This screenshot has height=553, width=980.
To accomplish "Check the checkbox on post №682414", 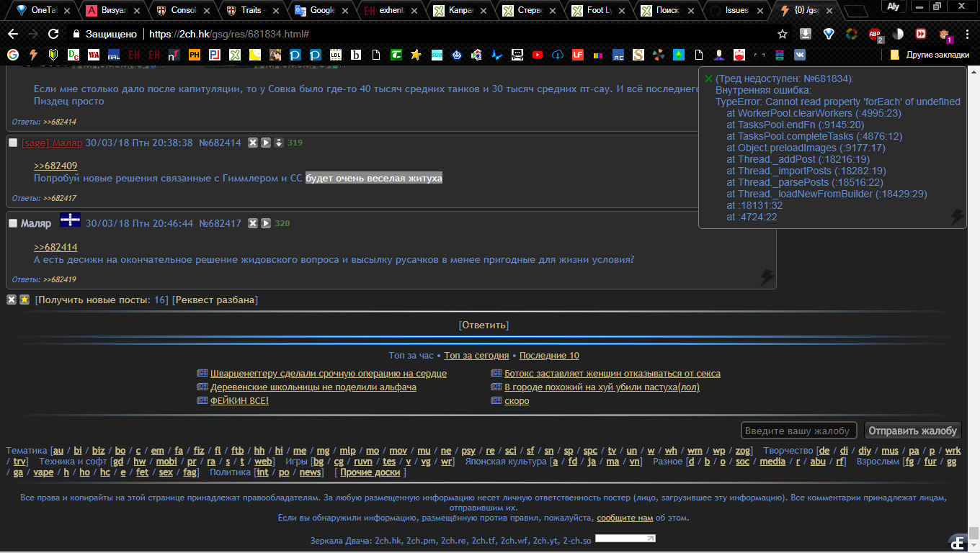I will [x=12, y=142].
